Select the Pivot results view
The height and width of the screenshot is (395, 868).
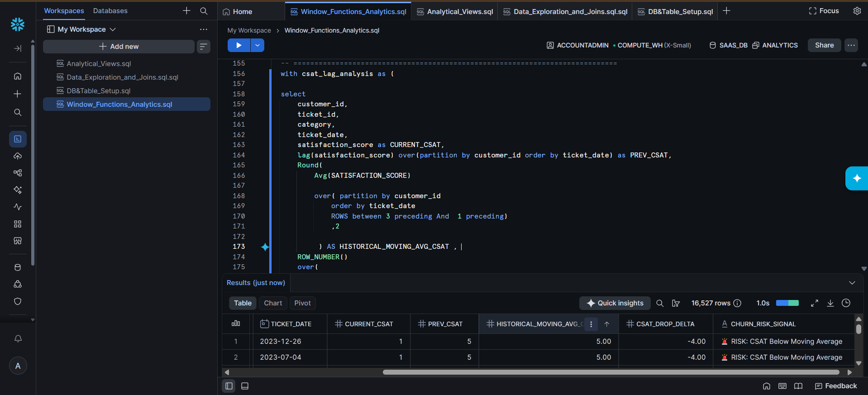(302, 303)
